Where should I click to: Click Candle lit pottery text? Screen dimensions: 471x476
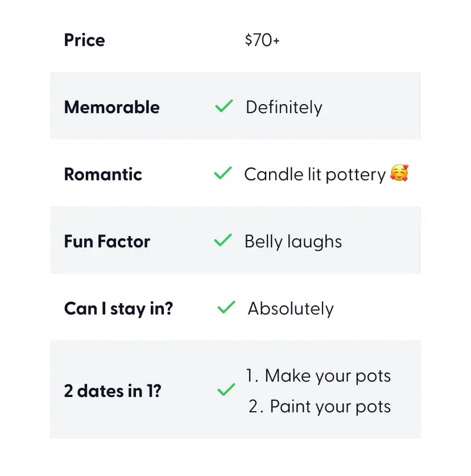[315, 175]
